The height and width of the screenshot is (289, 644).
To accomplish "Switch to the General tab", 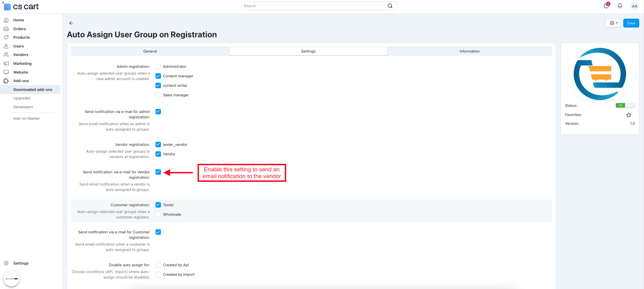I will click(x=150, y=51).
